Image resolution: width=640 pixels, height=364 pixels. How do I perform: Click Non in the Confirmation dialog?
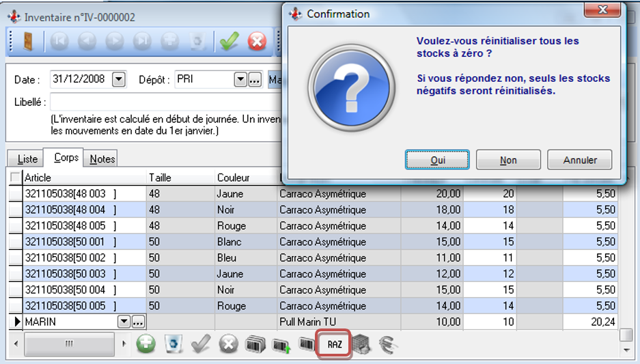pyautogui.click(x=508, y=160)
